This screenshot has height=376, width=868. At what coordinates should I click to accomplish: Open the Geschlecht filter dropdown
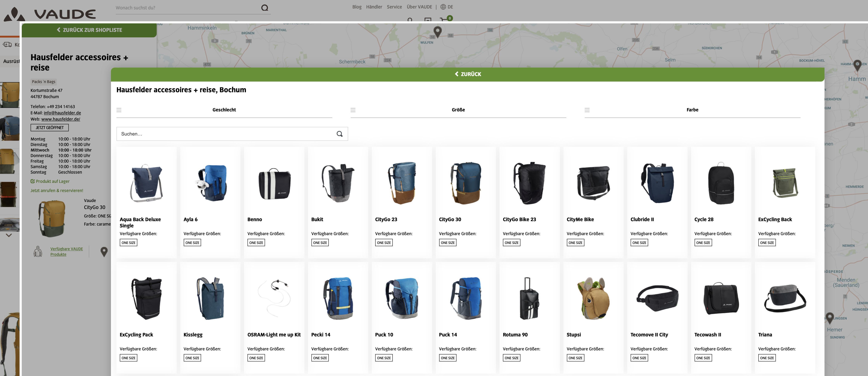pos(224,110)
